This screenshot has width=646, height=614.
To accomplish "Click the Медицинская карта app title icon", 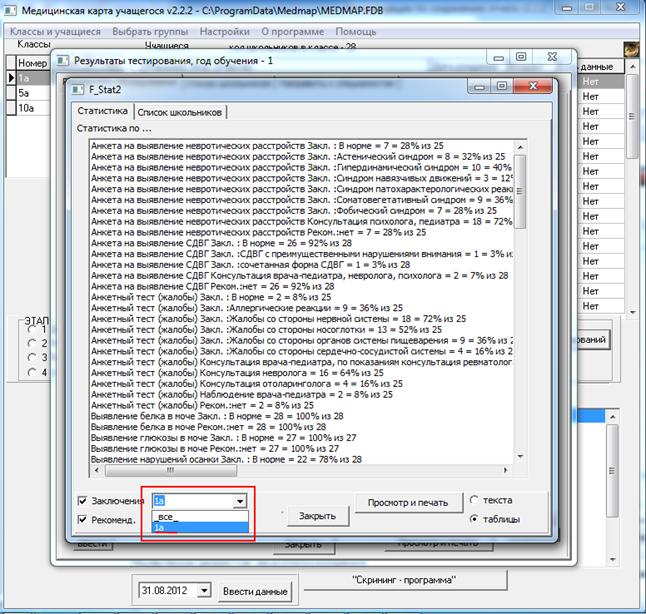I will click(9, 11).
